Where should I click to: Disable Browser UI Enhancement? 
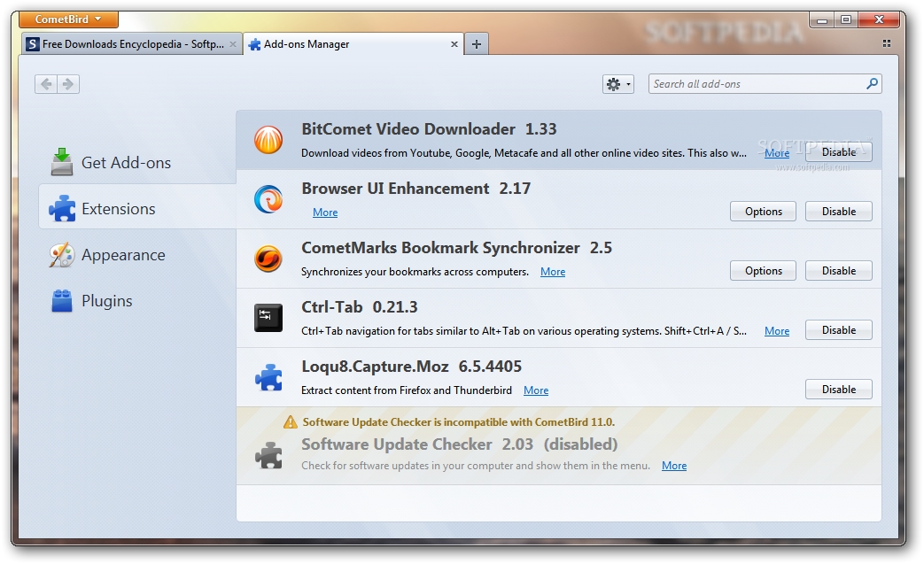(839, 212)
